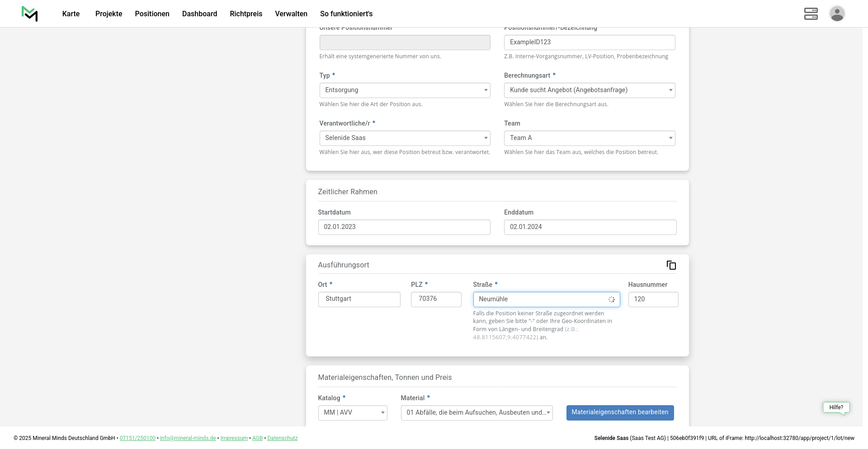The width and height of the screenshot is (868, 449).
Task: Open the server stack icon in header
Action: [x=811, y=14]
